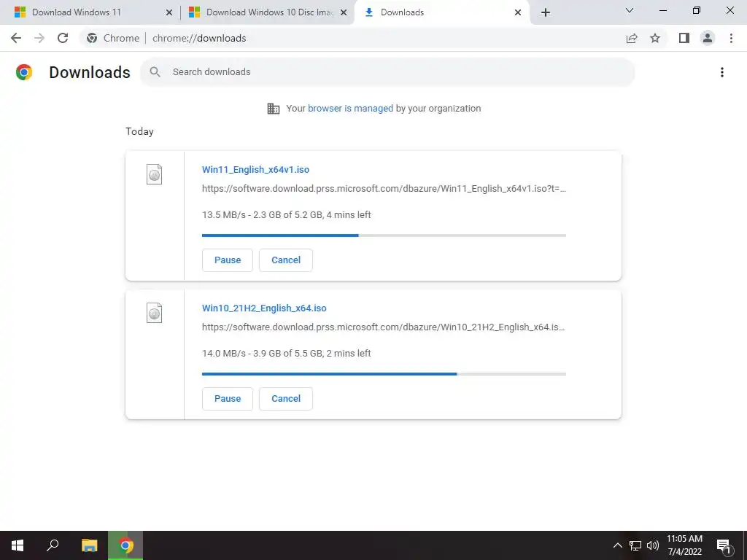The image size is (747, 560).
Task: Bookmark this tab with the star icon
Action: click(655, 38)
